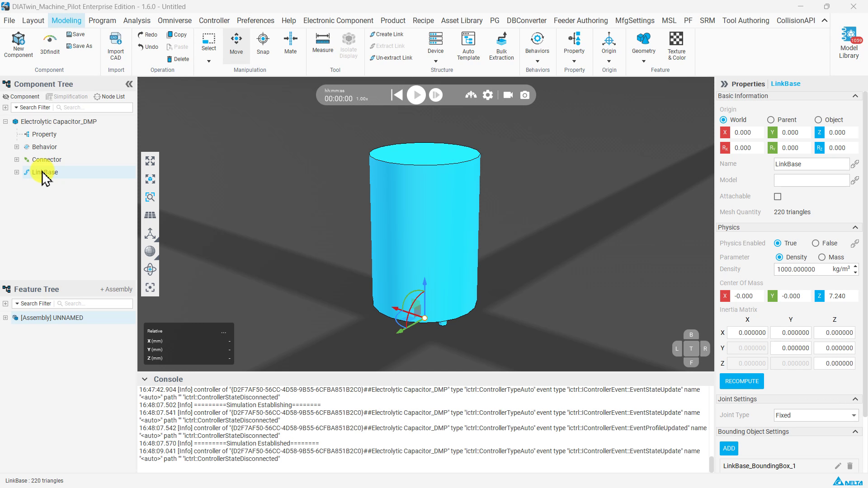This screenshot has height=488, width=868.
Task: Click the Name field LinkBase
Action: click(811, 164)
